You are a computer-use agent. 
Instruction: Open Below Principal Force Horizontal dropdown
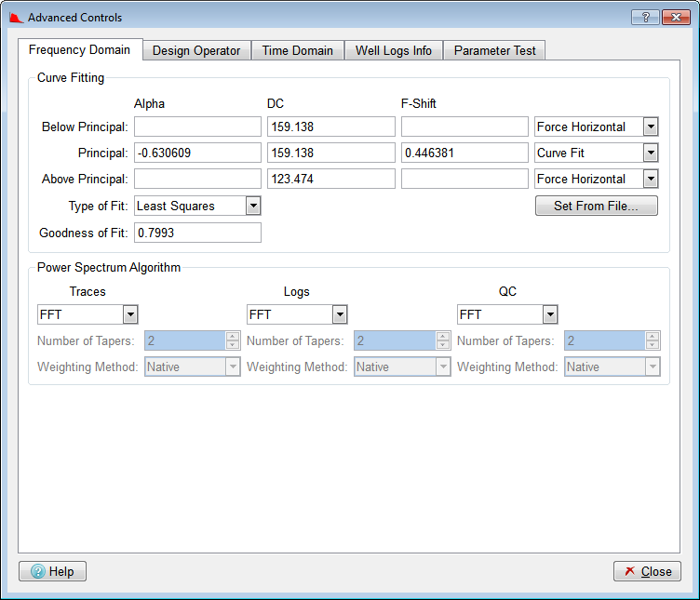pyautogui.click(x=596, y=127)
